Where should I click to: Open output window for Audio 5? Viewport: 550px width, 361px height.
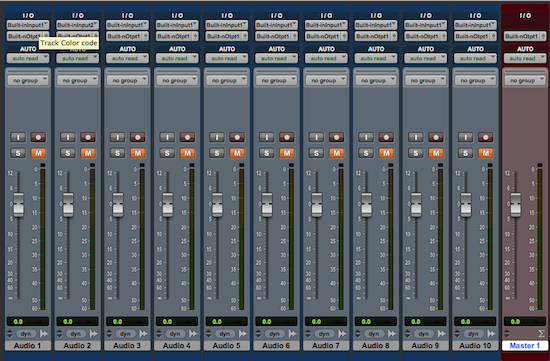243,334
